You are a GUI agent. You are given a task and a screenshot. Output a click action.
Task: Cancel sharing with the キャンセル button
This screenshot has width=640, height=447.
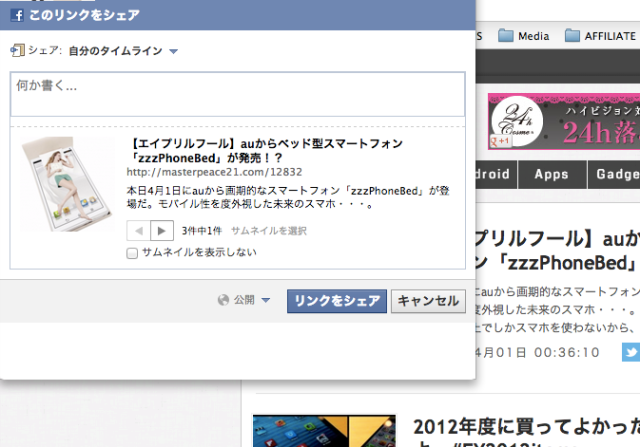(428, 301)
